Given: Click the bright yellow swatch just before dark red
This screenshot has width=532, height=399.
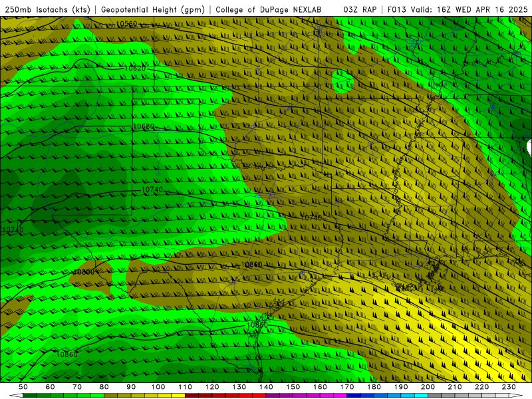Looking at the screenshot, I should (x=178, y=396).
